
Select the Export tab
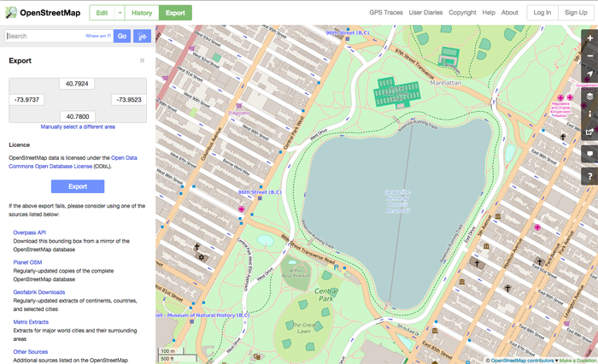pyautogui.click(x=175, y=13)
